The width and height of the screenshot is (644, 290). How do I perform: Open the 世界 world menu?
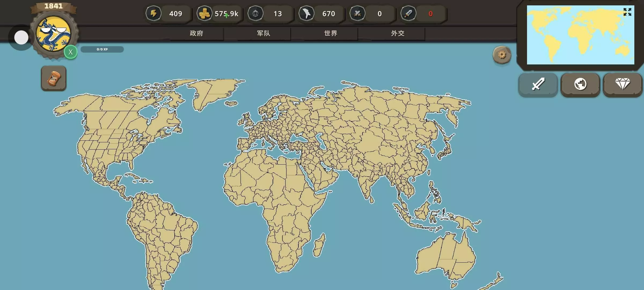point(331,33)
